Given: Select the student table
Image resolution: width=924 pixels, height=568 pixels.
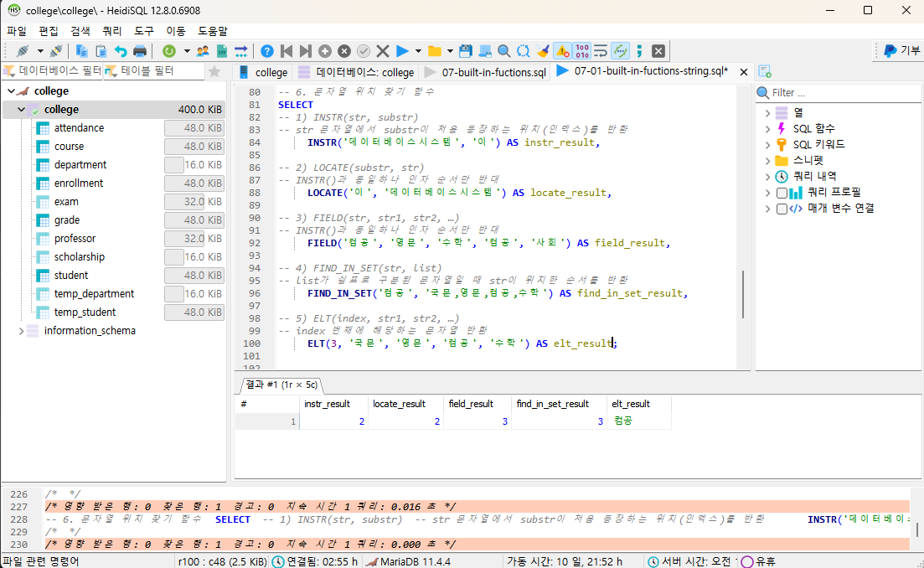Looking at the screenshot, I should click(70, 276).
